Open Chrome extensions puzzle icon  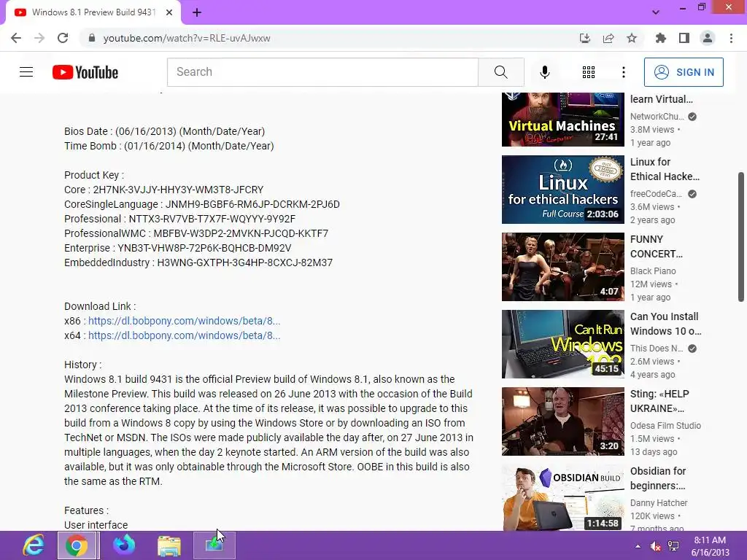point(661,38)
